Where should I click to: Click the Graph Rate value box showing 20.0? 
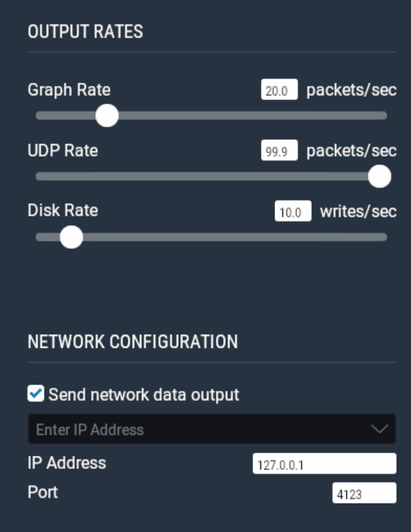click(279, 91)
